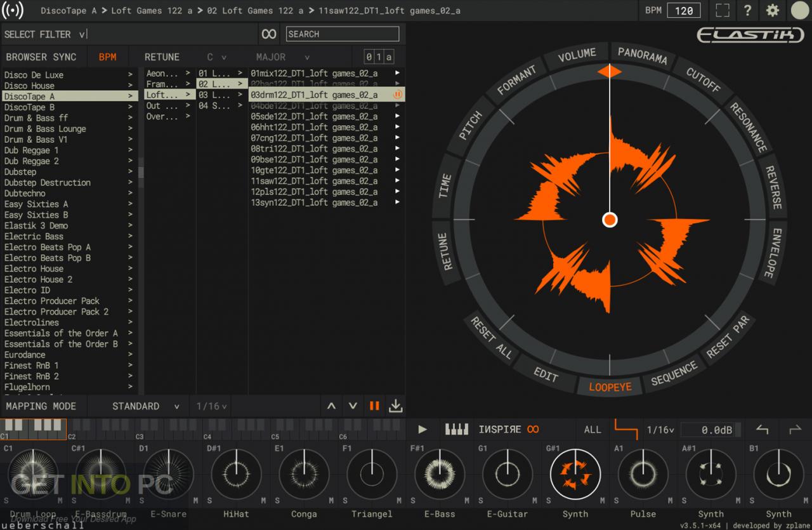The width and height of the screenshot is (812, 530).
Task: Open the MAJOR scale dropdown
Action: coord(283,57)
